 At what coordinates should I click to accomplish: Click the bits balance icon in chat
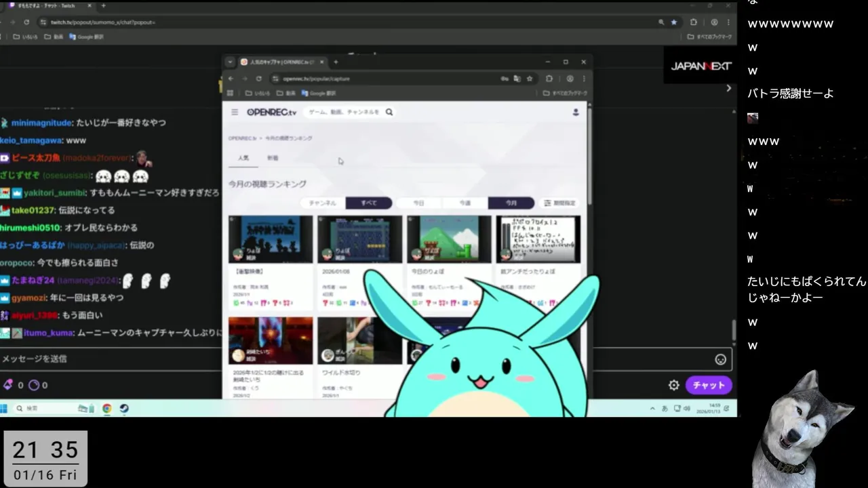(x=8, y=385)
